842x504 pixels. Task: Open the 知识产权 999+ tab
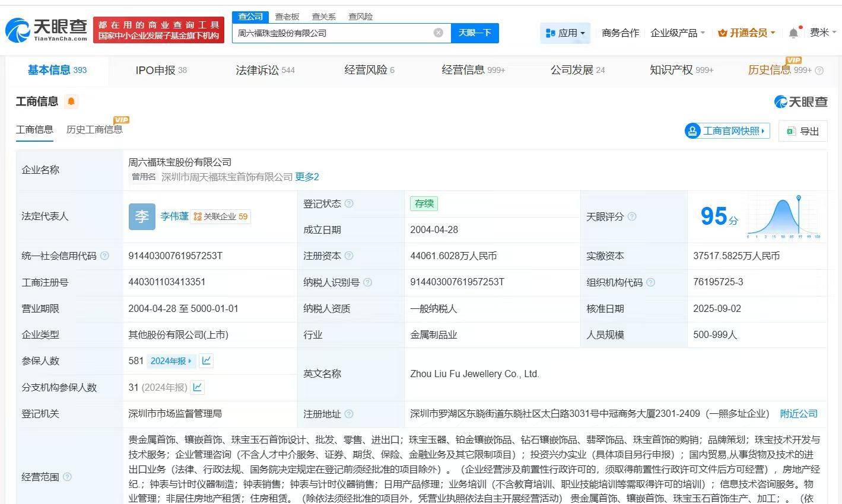coord(681,70)
